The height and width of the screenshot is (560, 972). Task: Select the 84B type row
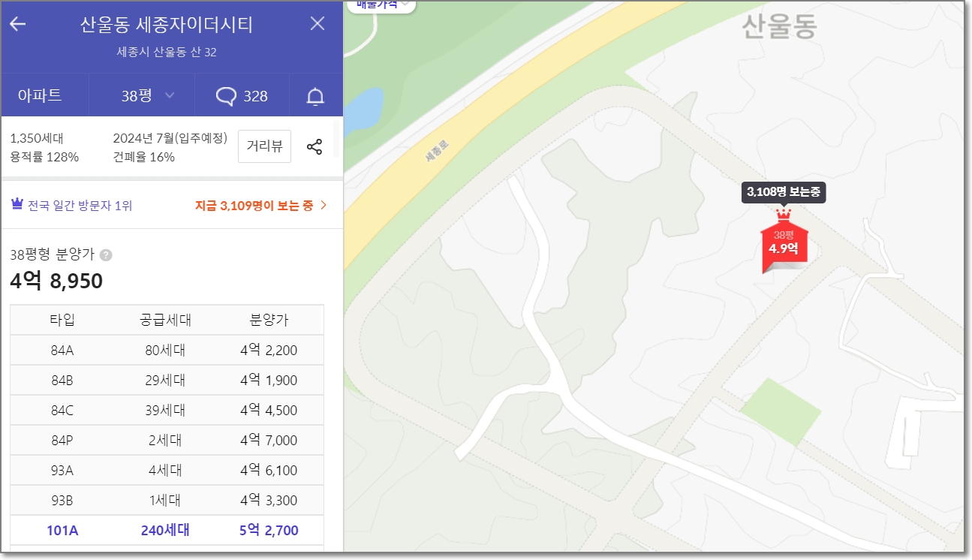coord(167,380)
